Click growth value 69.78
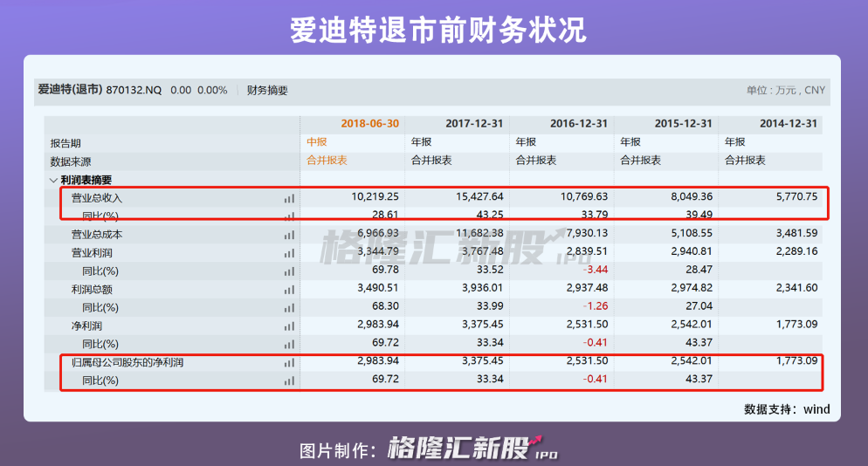 [x=385, y=270]
